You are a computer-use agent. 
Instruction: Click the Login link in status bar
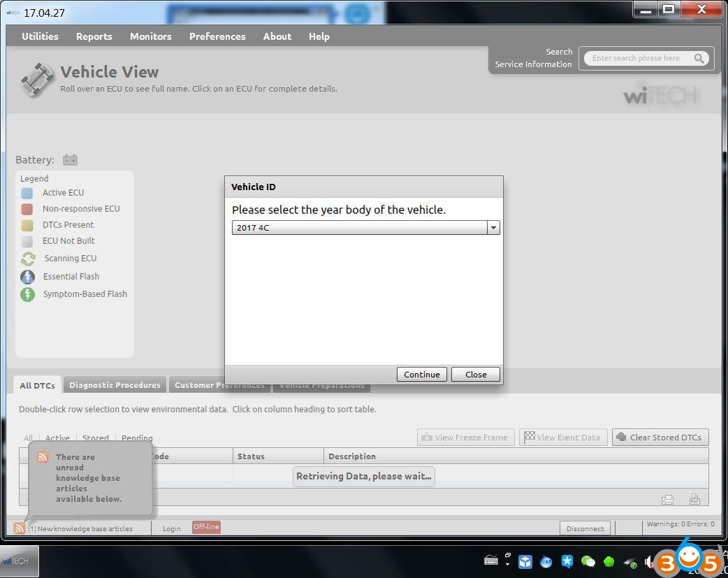[171, 528]
